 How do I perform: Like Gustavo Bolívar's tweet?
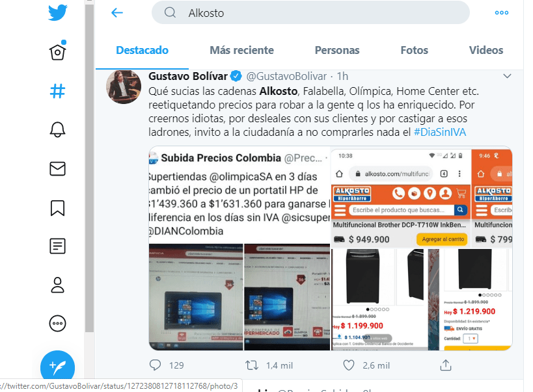click(x=348, y=365)
